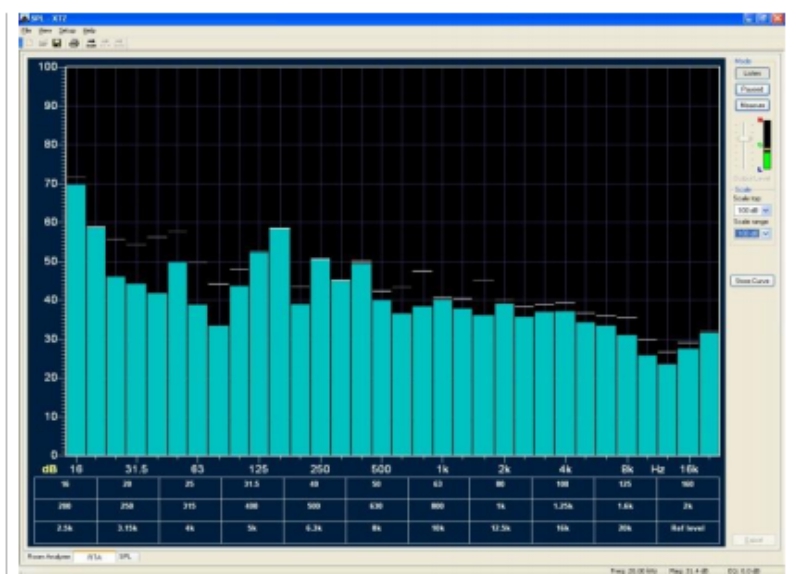
Task: Click the Print toolbar icon
Action: (x=74, y=43)
